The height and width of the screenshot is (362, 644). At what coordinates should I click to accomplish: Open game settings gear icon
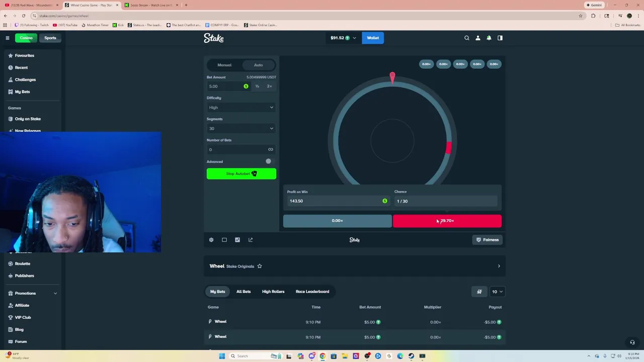coord(211,240)
